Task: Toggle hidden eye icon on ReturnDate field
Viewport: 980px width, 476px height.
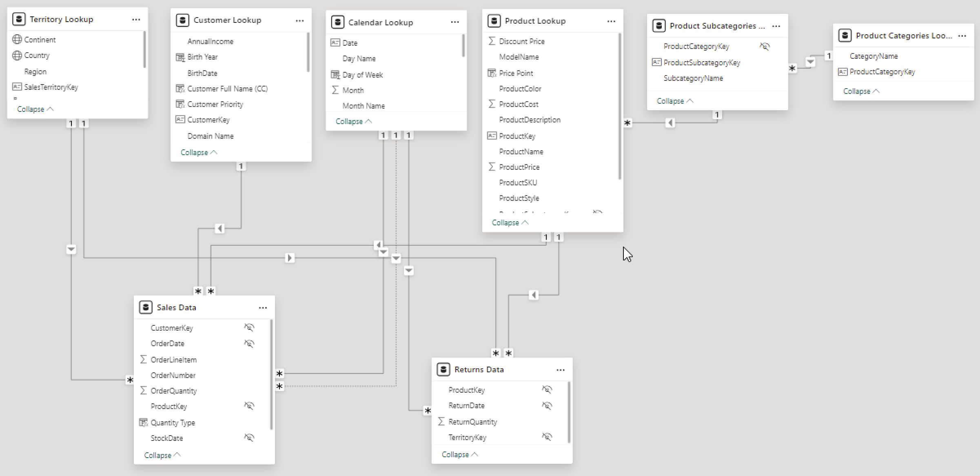Action: [547, 405]
